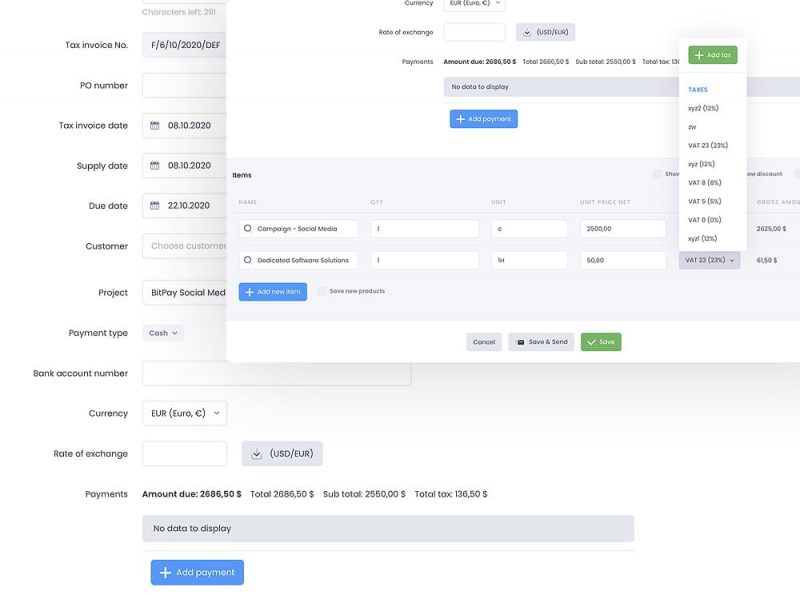Expand the VAT 23 (23%) tax dropdown
800x603 pixels.
pyautogui.click(x=705, y=259)
